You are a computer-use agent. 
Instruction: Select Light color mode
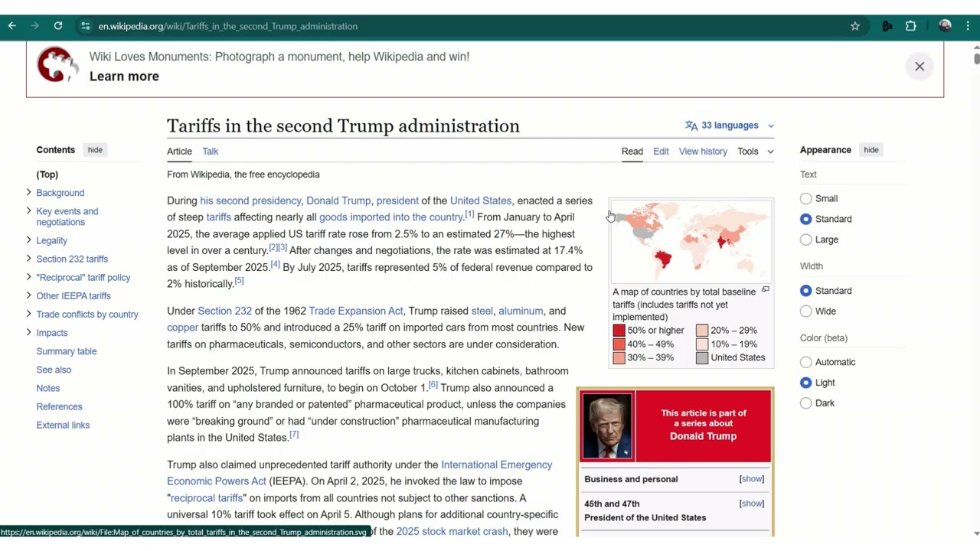pyautogui.click(x=806, y=383)
